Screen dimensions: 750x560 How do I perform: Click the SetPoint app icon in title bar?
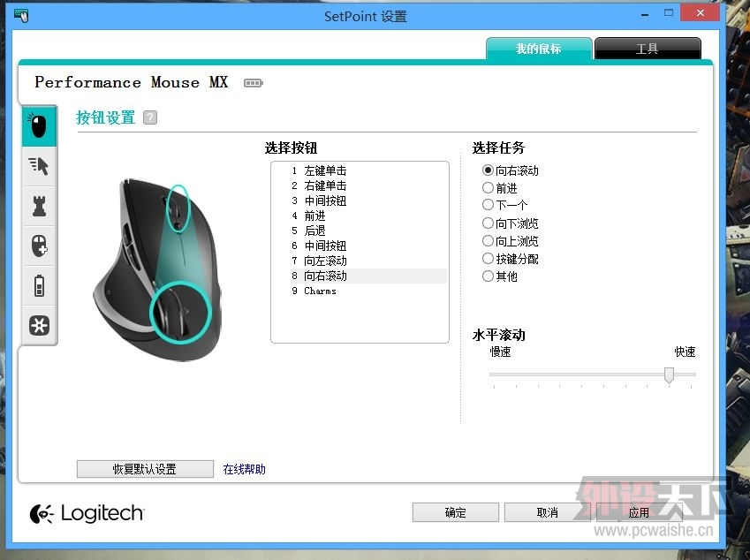tap(21, 15)
